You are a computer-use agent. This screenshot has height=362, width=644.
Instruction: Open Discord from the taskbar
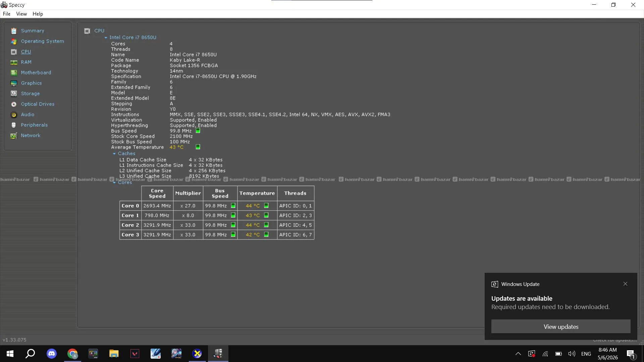pos(52,354)
